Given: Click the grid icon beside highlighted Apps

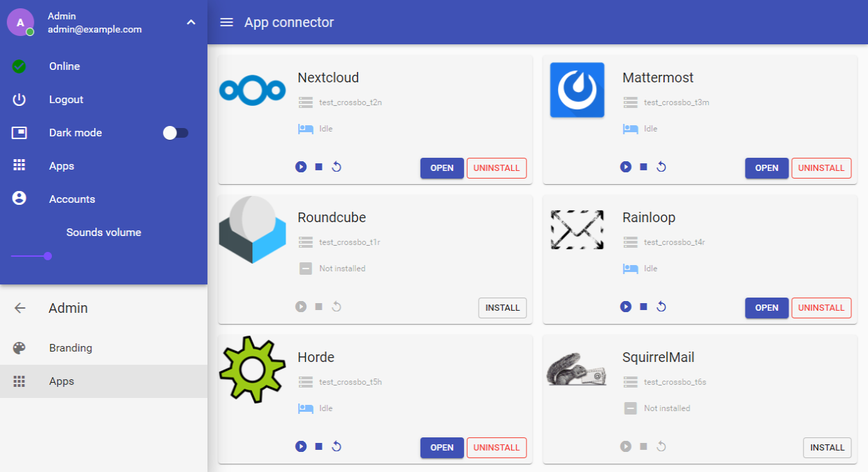Looking at the screenshot, I should pyautogui.click(x=19, y=381).
